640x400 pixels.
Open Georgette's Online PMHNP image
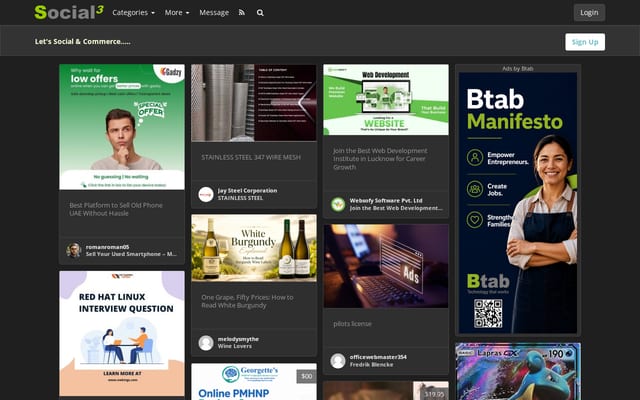[x=254, y=382]
